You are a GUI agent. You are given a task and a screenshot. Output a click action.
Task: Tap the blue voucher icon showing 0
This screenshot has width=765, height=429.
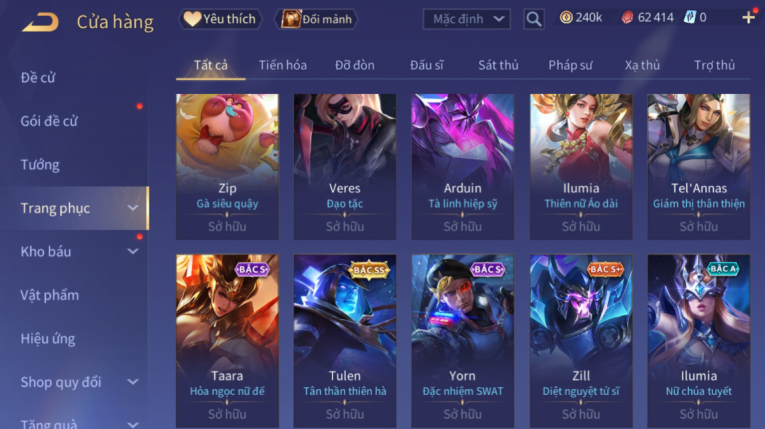689,18
